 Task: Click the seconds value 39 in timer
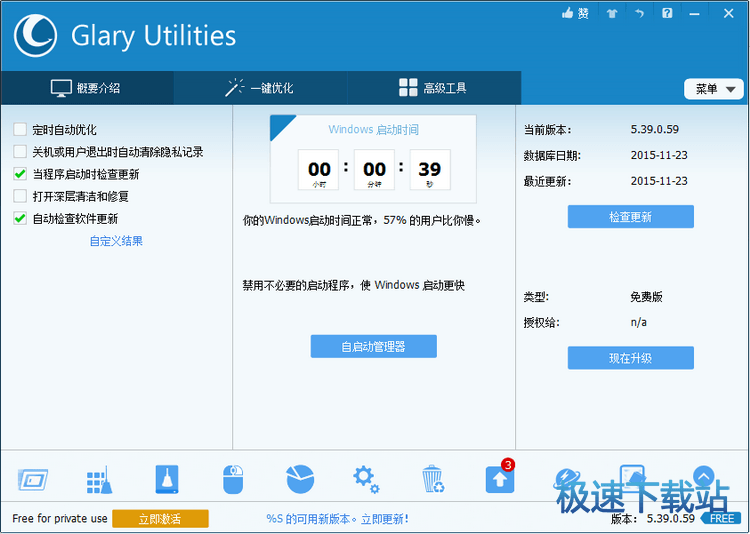point(430,169)
